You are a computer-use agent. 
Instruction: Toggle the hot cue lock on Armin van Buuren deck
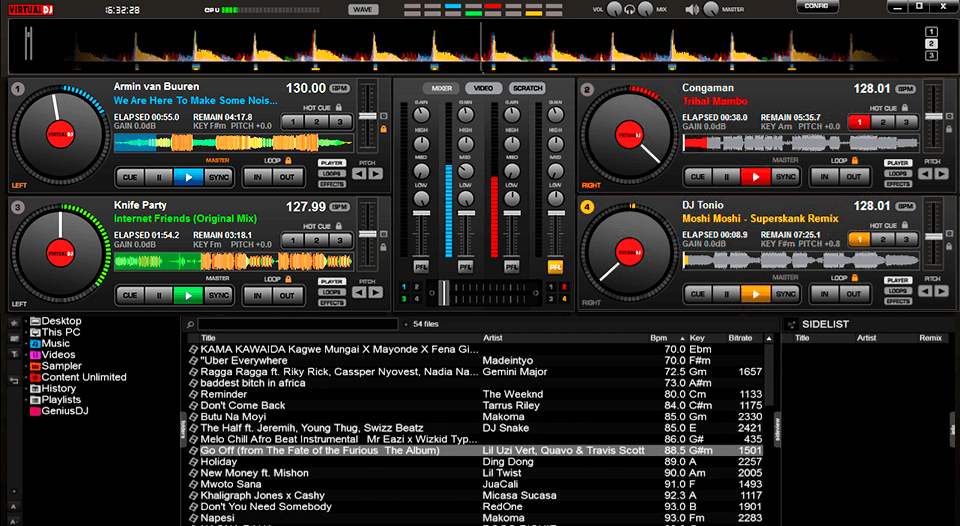click(x=339, y=107)
